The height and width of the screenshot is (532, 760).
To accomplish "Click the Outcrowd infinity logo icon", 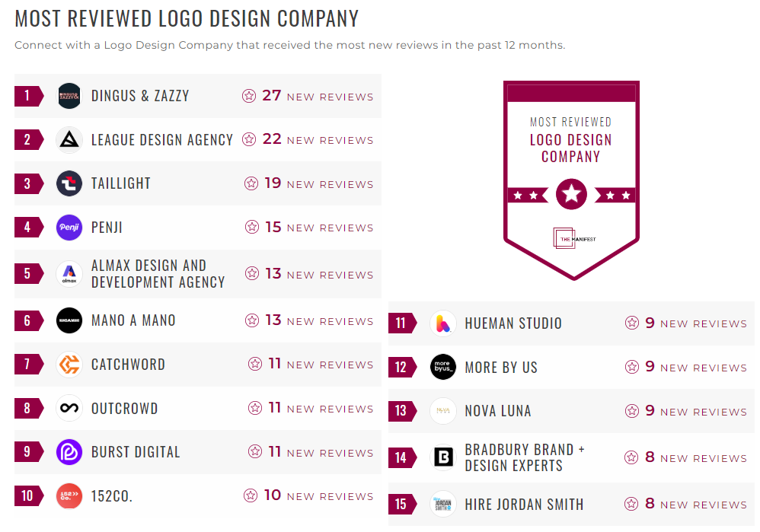I will pos(69,408).
